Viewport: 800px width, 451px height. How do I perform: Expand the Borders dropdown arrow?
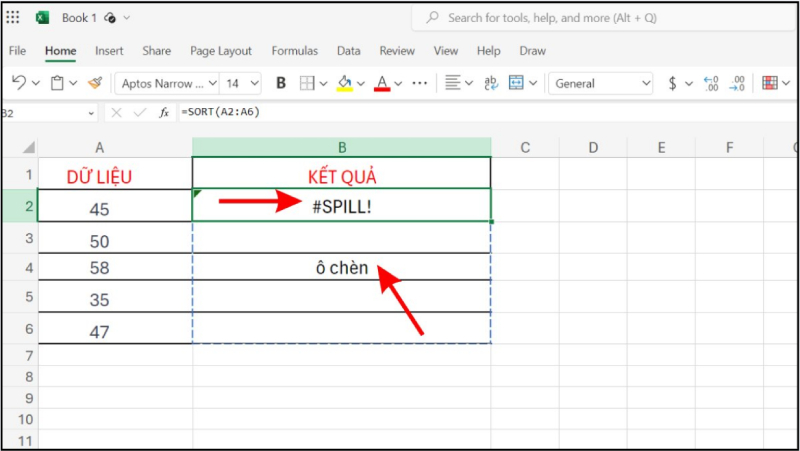pyautogui.click(x=323, y=83)
